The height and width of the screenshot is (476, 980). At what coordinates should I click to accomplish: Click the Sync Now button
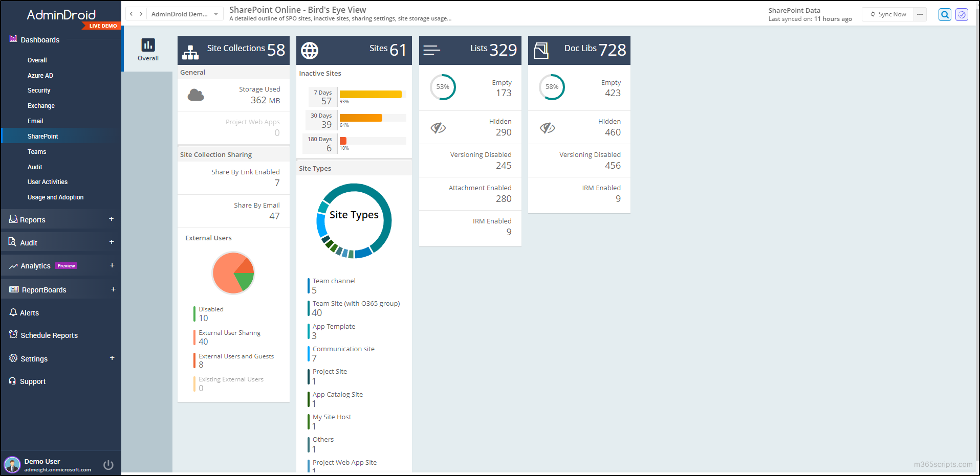click(888, 14)
